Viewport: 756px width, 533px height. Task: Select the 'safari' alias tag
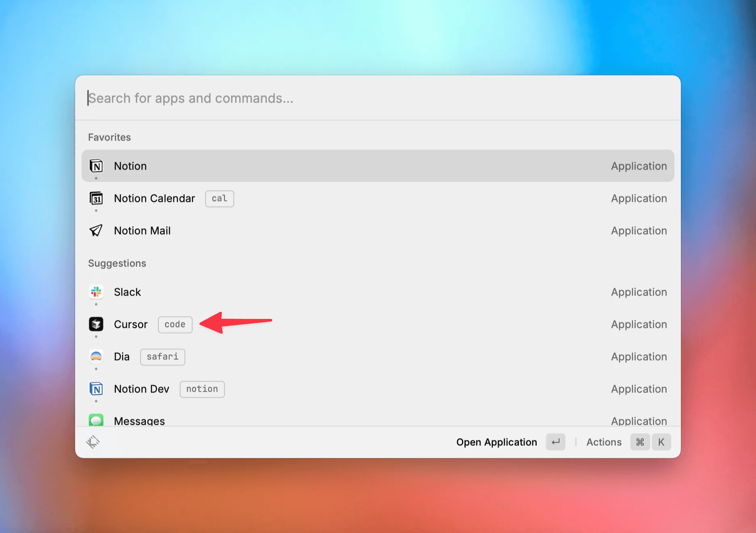tap(163, 357)
